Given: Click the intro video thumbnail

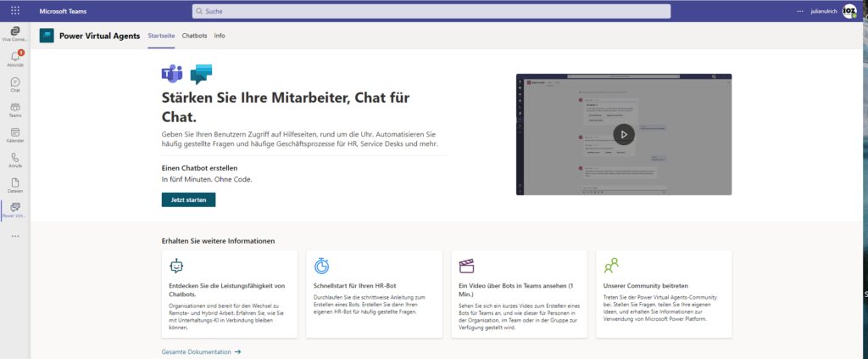Looking at the screenshot, I should 624,134.
